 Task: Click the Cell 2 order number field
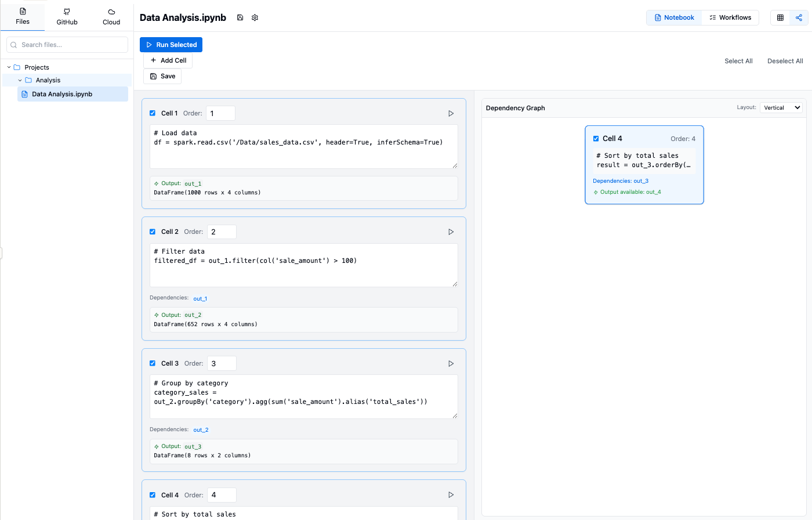[x=222, y=231]
